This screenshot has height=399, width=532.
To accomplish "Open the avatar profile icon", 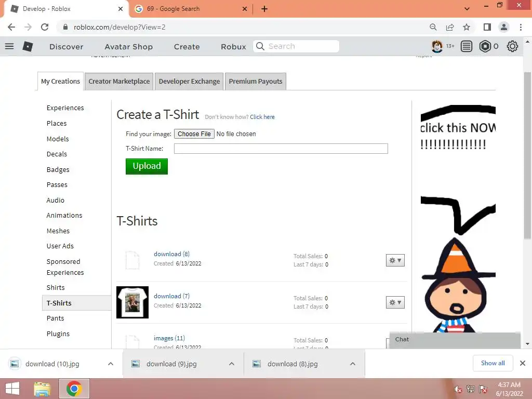I will point(437,46).
